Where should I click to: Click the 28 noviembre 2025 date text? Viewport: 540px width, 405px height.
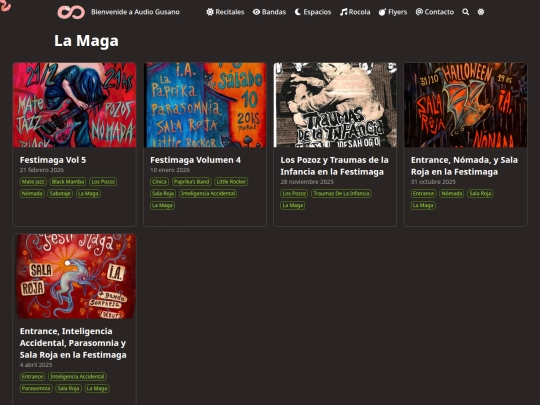[307, 181]
